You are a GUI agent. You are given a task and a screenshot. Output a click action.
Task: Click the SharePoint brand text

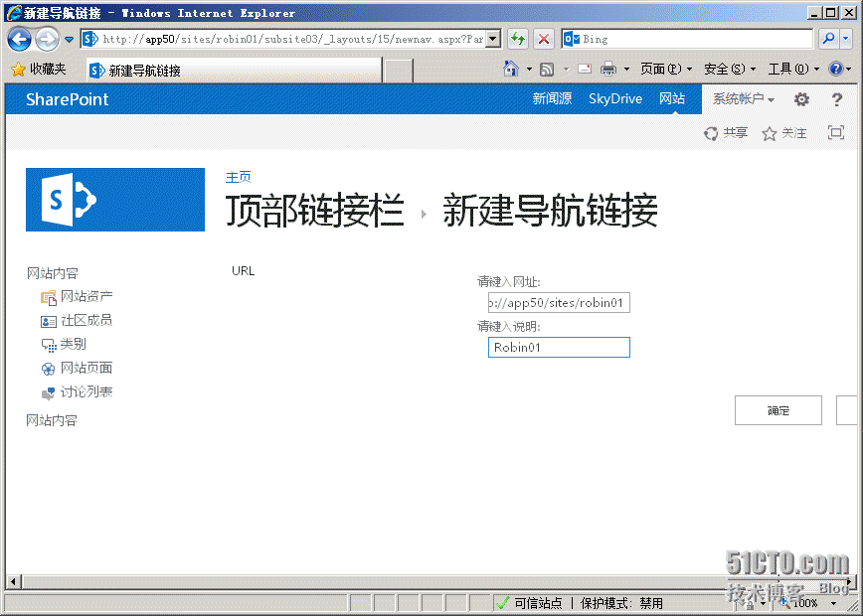click(68, 99)
